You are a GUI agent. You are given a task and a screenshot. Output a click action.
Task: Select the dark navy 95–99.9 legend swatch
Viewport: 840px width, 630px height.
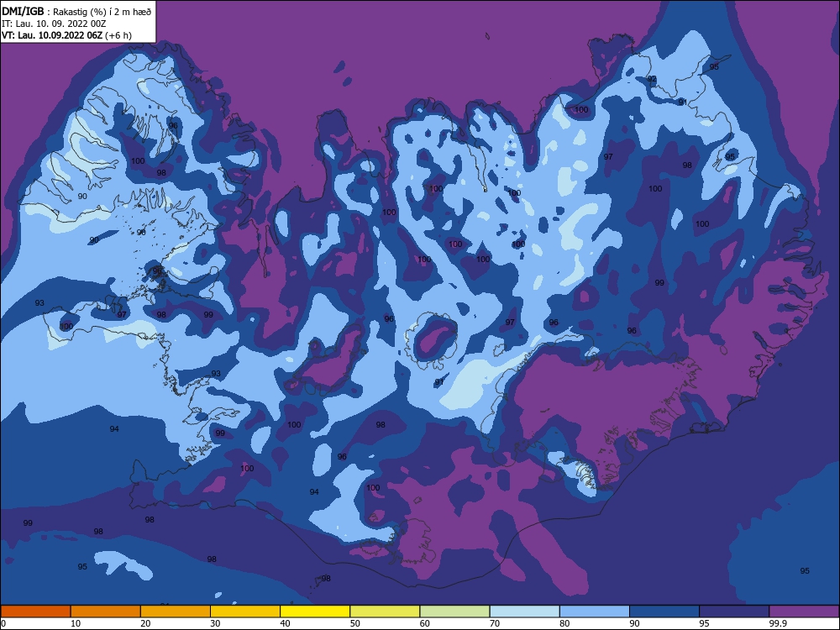(734, 612)
